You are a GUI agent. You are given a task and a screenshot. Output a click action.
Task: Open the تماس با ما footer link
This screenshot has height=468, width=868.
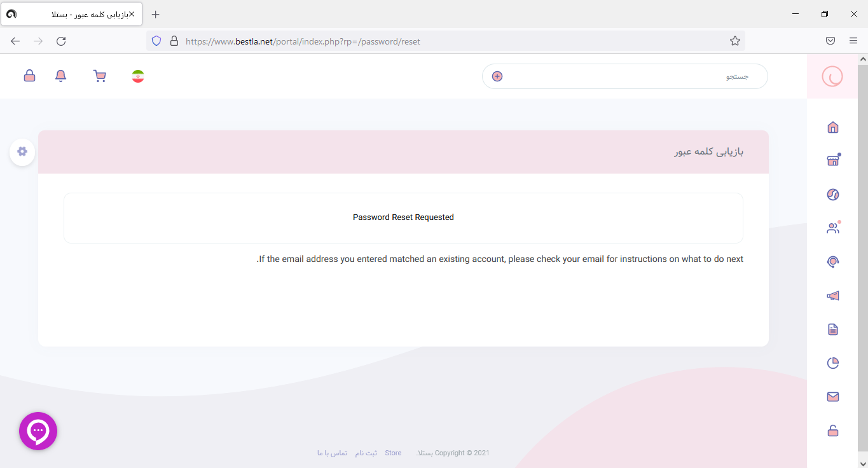333,453
